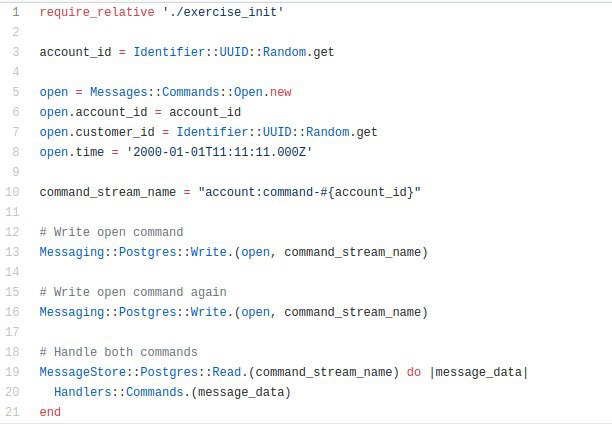Click line number 1 in the gutter
Viewport: 612px width, 428px height.
tap(15, 12)
